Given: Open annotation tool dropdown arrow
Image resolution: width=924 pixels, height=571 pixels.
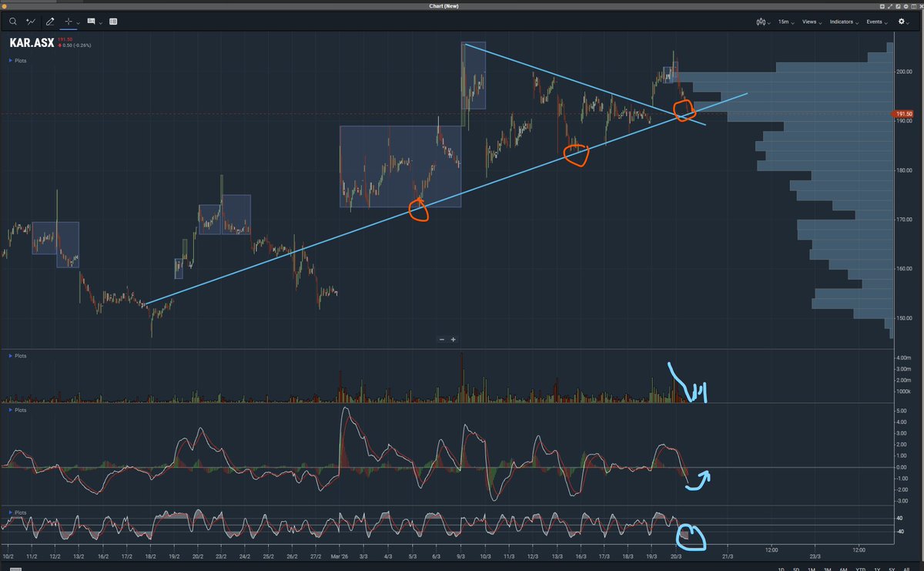Looking at the screenshot, I should coord(101,22).
